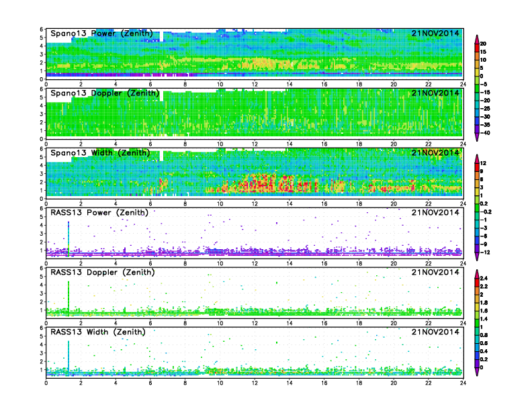Click the blue swatch between -9 and -6

pos(477,240)
